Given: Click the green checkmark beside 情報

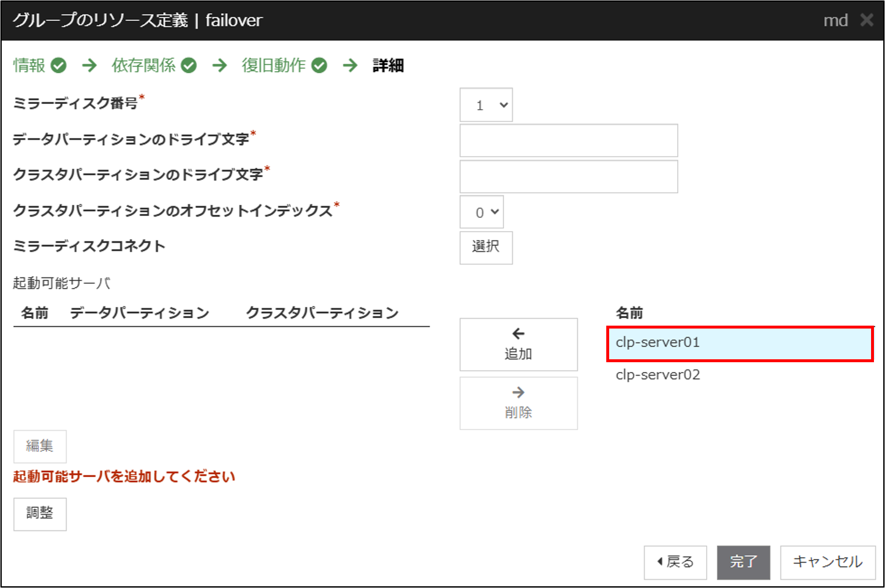Looking at the screenshot, I should (59, 66).
